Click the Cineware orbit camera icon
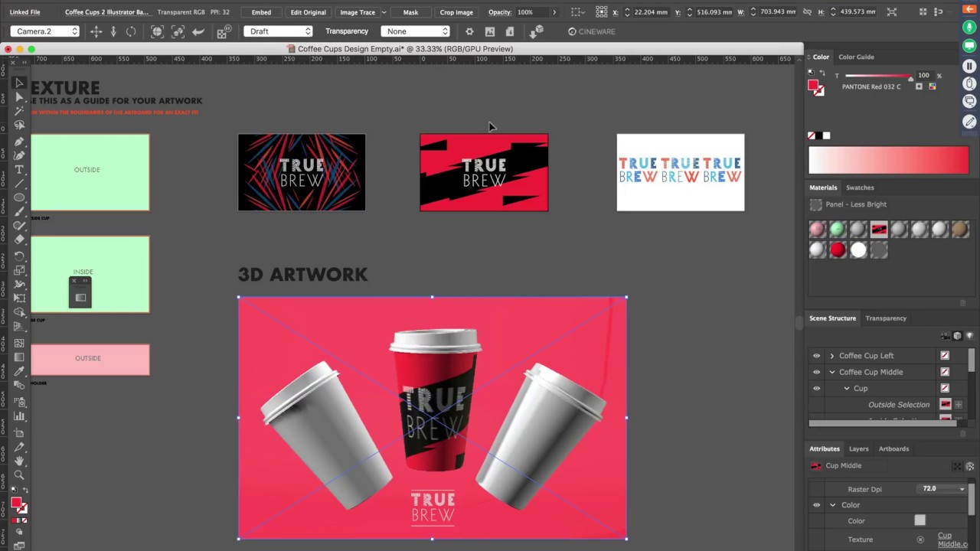The image size is (980, 551). click(x=131, y=31)
